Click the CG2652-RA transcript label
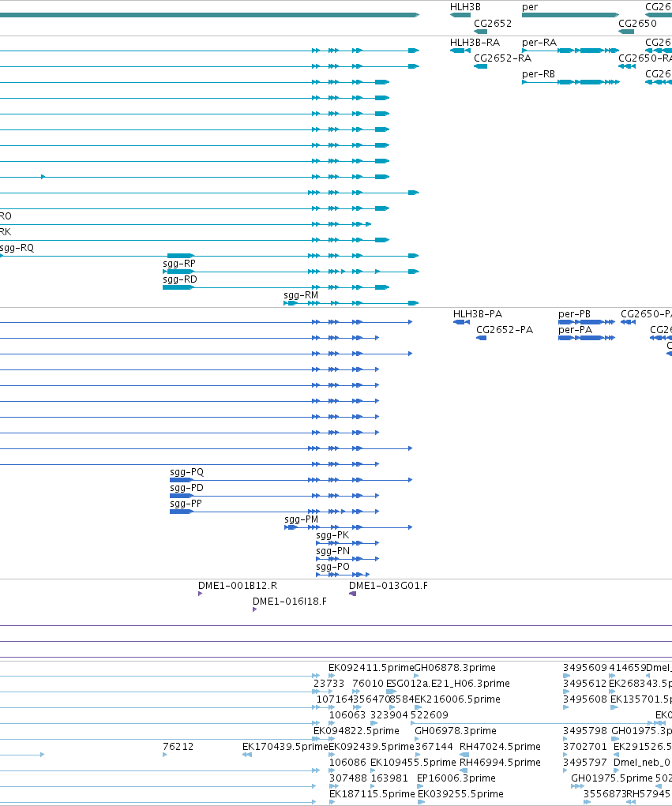The width and height of the screenshot is (672, 806). point(502,58)
